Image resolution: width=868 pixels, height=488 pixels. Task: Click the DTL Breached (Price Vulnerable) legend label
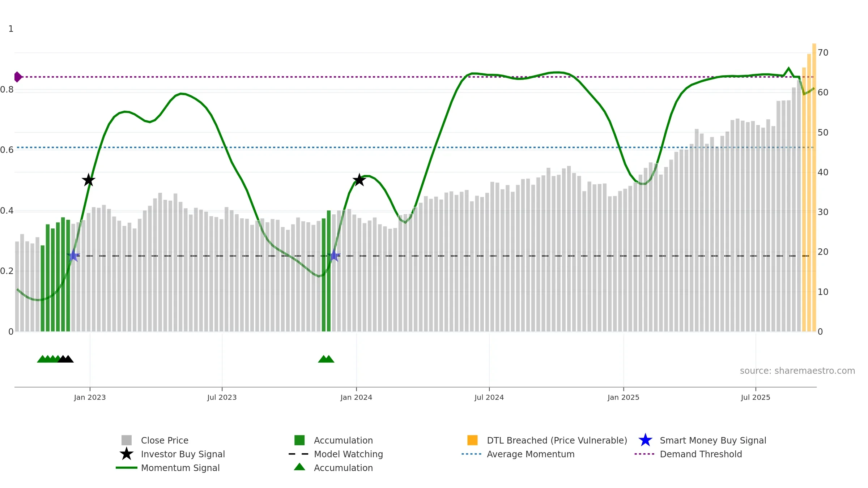pos(557,440)
